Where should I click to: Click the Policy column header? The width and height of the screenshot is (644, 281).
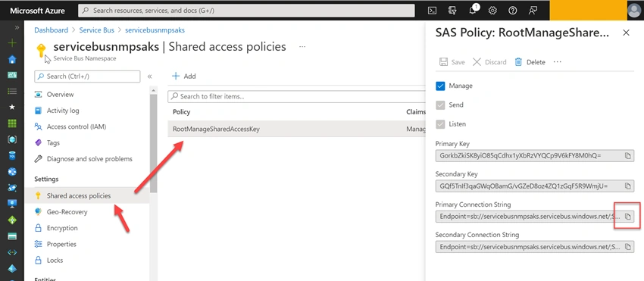pos(182,112)
